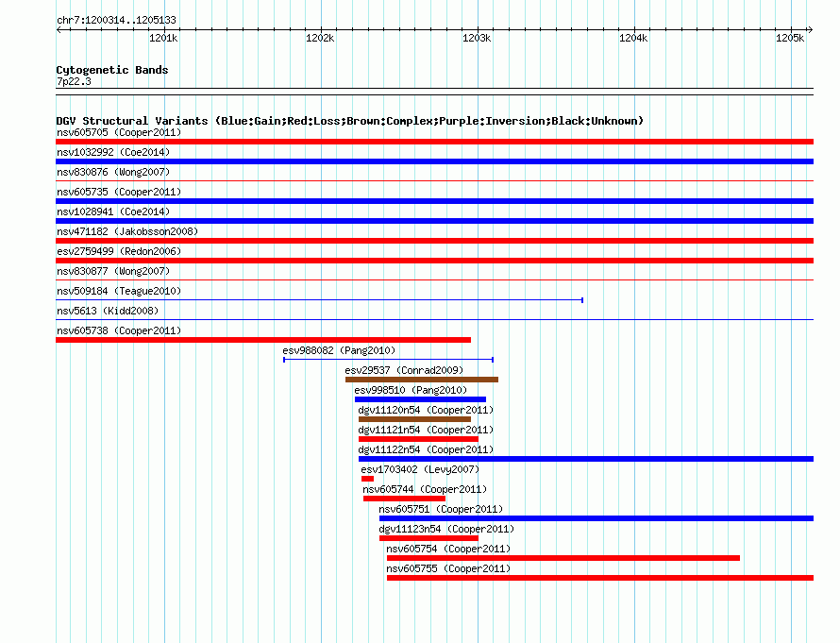This screenshot has height=643, width=840.
Task: Click the 1201k ruler position
Action: point(163,38)
